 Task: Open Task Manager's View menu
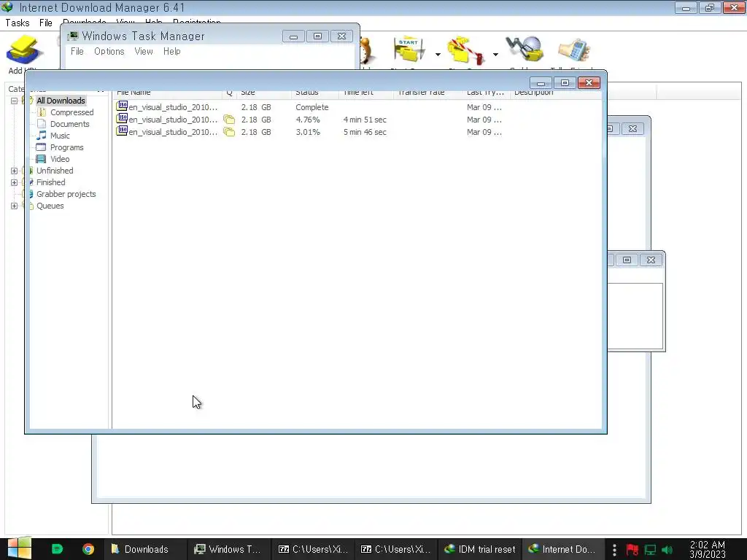pos(144,52)
